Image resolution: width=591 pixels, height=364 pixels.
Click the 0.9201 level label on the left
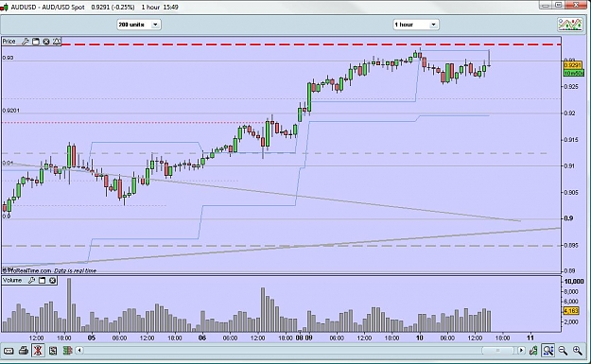tap(11, 111)
